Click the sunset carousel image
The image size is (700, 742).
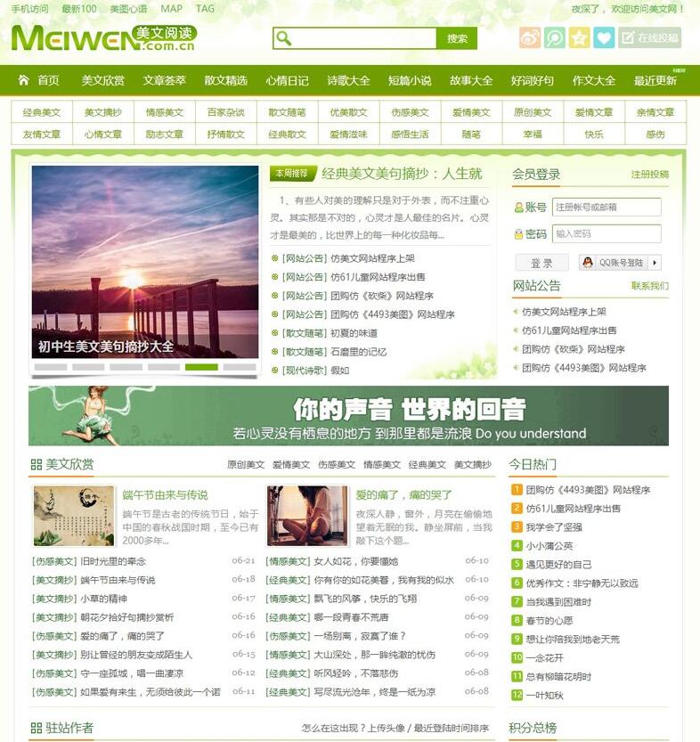coord(145,262)
